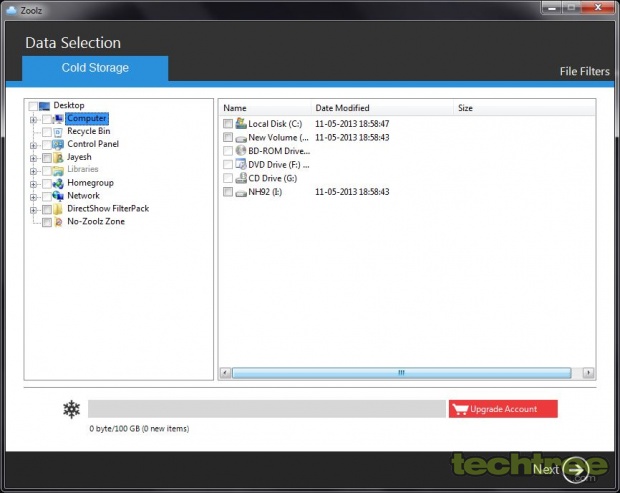The width and height of the screenshot is (620, 493).
Task: Click the Libraries folder icon
Action: tap(58, 170)
